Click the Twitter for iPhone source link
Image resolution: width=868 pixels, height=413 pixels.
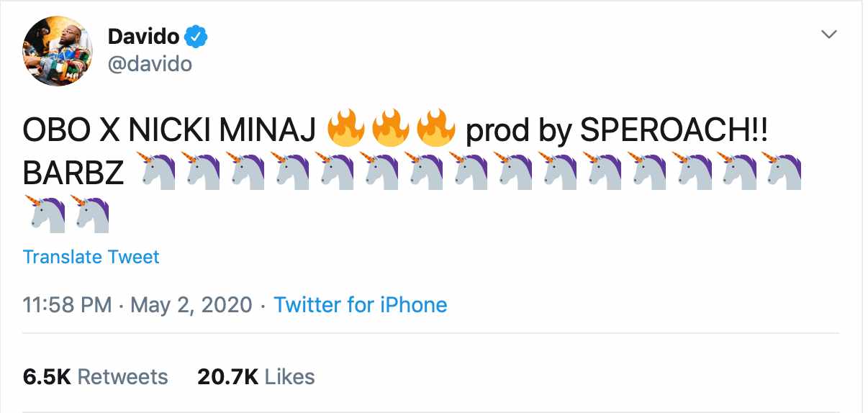[361, 304]
